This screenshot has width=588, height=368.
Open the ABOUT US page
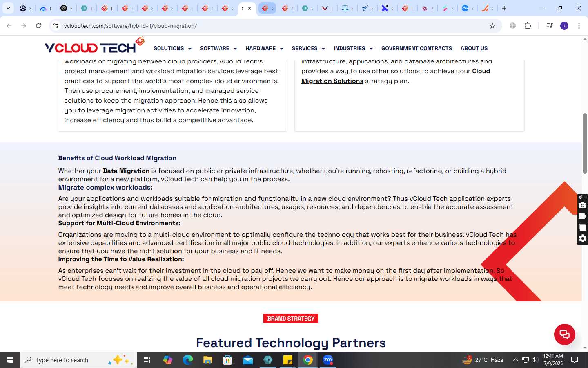click(474, 48)
